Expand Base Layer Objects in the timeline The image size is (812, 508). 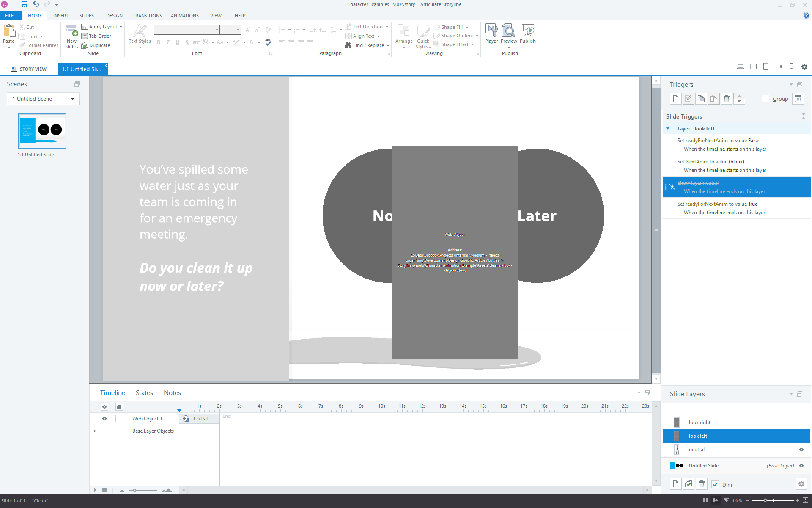coord(95,431)
